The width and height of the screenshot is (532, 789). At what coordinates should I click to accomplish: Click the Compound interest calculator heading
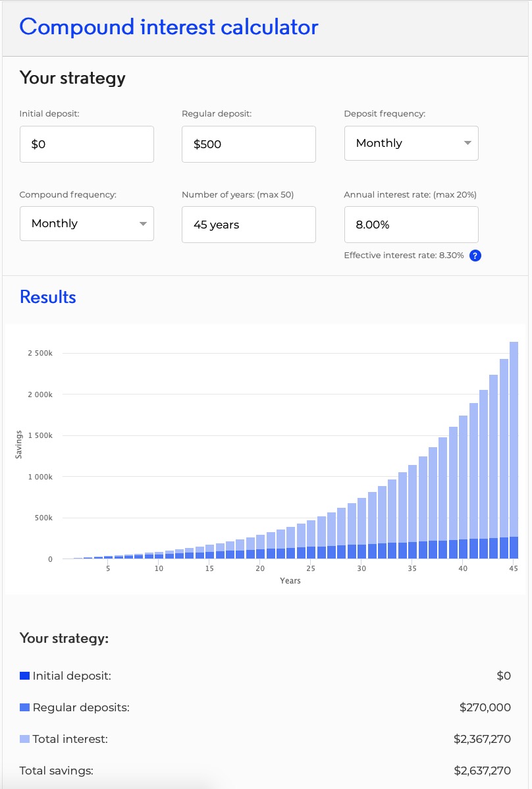coord(169,27)
